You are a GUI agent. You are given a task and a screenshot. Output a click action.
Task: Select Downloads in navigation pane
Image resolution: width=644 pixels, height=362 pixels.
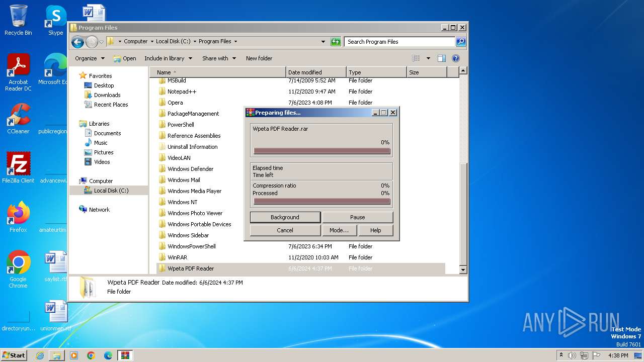[107, 95]
